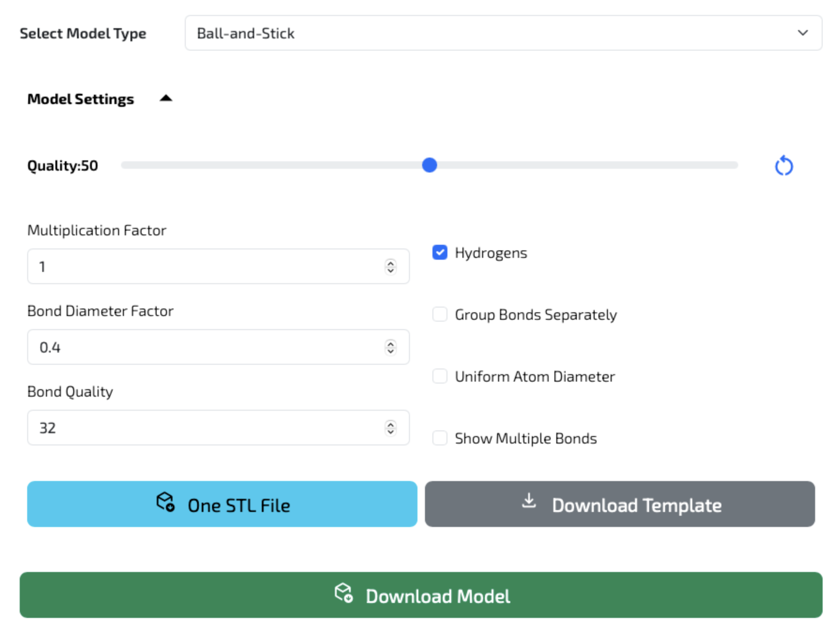The width and height of the screenshot is (840, 632).
Task: Click the Bond Diameter Factor input showing 0.4
Action: (218, 347)
